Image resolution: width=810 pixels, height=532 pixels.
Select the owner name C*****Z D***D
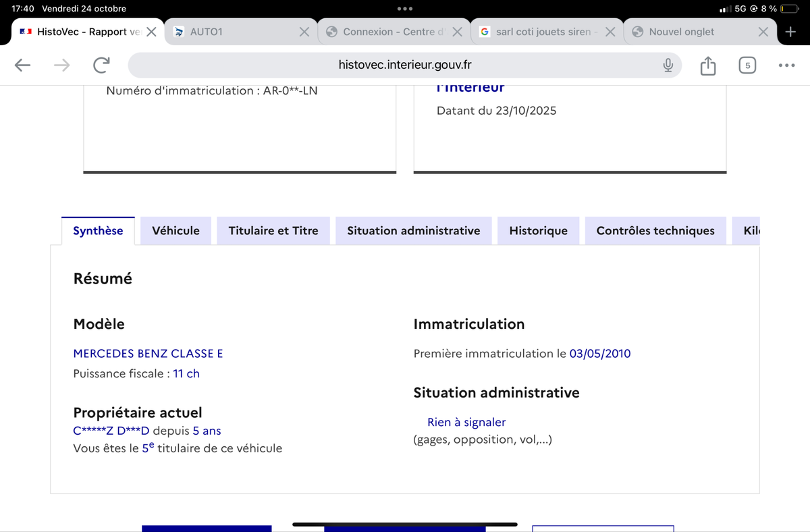111,431
